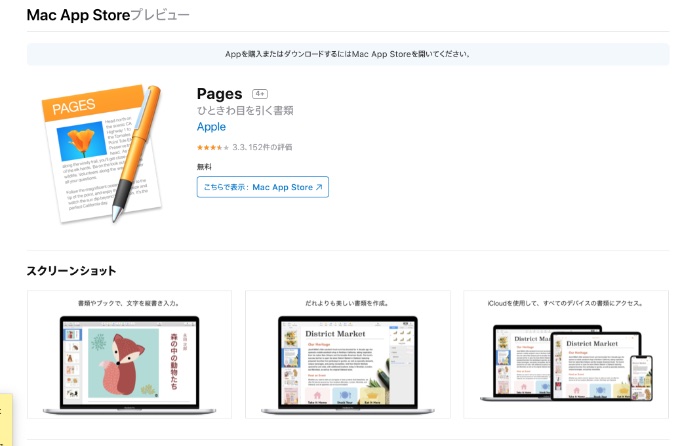Click the Pages app icon
This screenshot has height=446, width=680.
pos(101,154)
